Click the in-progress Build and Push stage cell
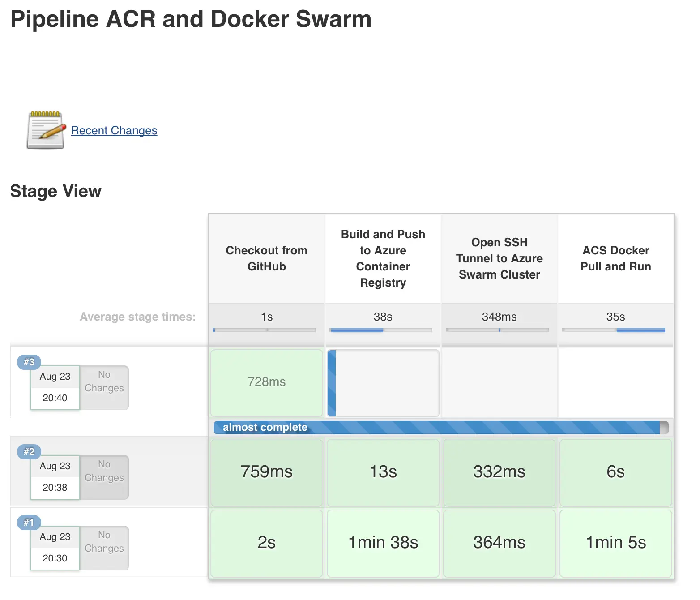 [x=383, y=382]
